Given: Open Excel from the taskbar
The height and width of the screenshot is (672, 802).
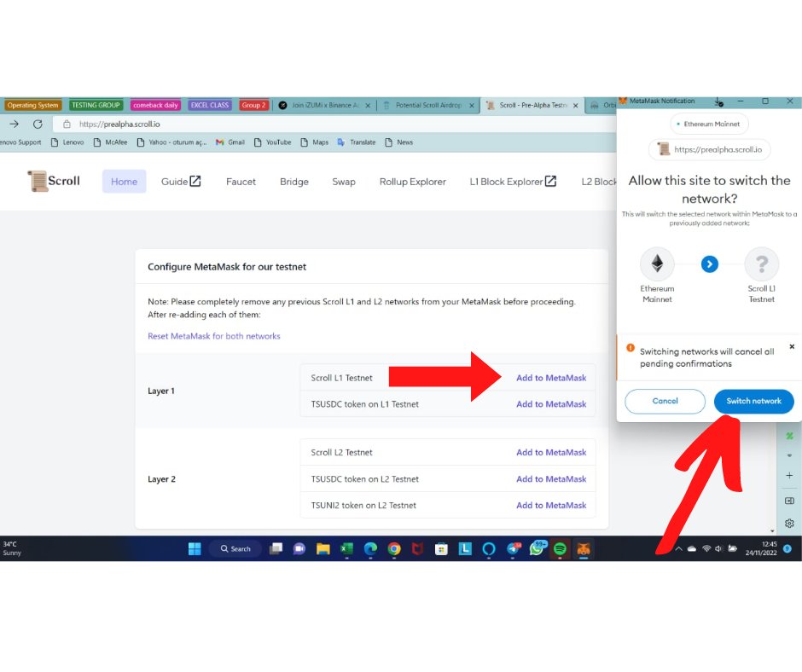Looking at the screenshot, I should [x=346, y=548].
